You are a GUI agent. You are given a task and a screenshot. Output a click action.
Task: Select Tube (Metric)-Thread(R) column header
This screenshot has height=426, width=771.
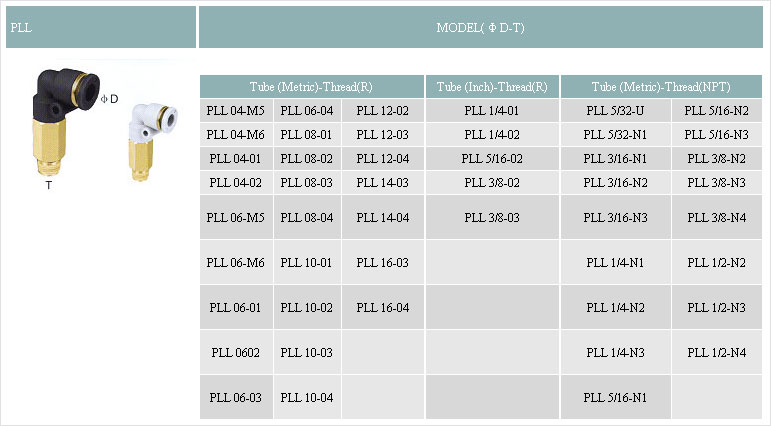click(x=311, y=87)
